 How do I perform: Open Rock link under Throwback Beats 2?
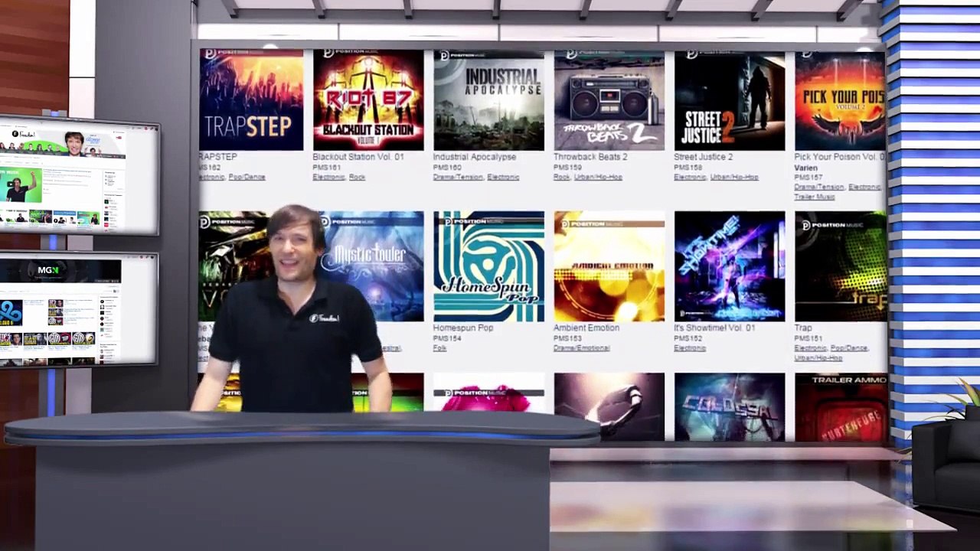click(x=562, y=177)
